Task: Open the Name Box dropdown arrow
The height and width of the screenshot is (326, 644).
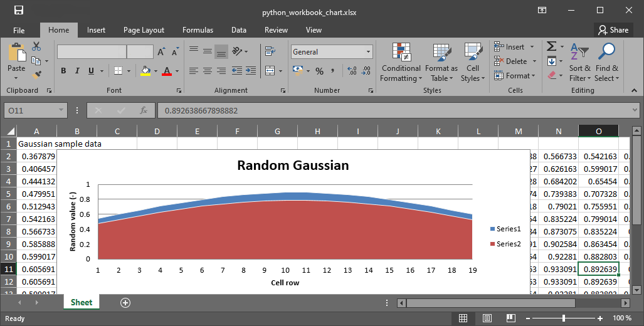Action: point(61,110)
